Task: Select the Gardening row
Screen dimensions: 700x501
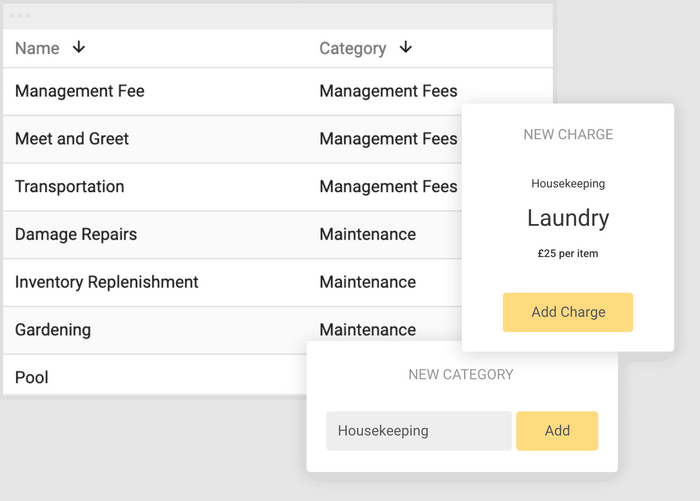Action: pos(53,330)
